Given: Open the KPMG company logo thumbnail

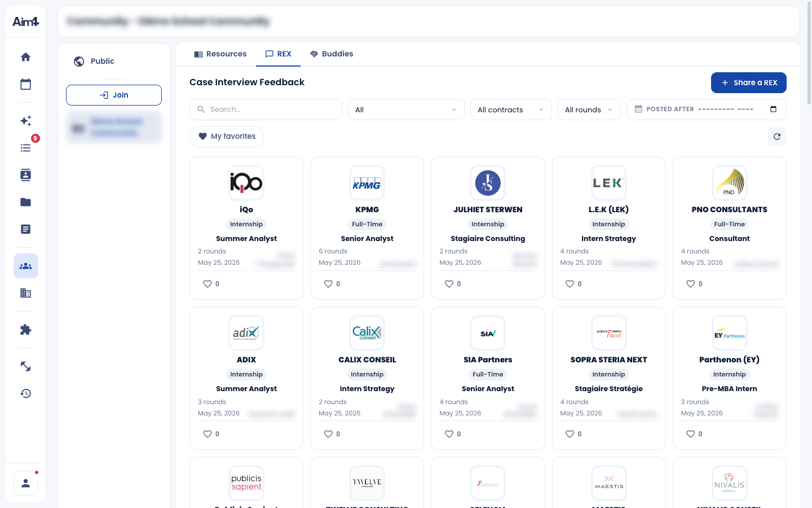Looking at the screenshot, I should coord(367,183).
